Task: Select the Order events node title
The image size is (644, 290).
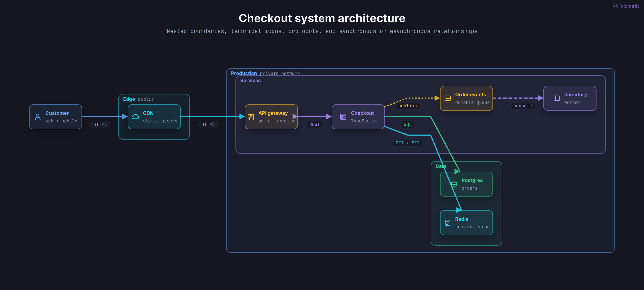Action: (x=471, y=95)
